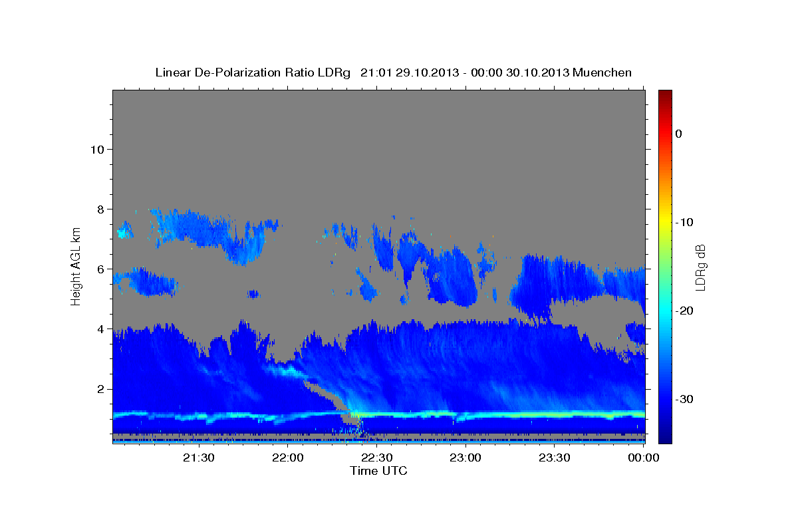
Task: Click the dark blue bottom of the colorbar
Action: click(665, 438)
